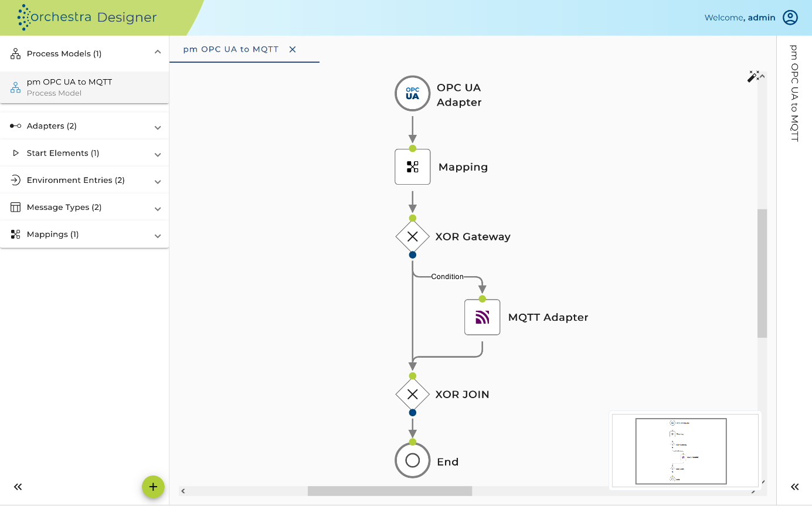Click the MQTT Adapter label text
The image size is (812, 506).
(548, 317)
